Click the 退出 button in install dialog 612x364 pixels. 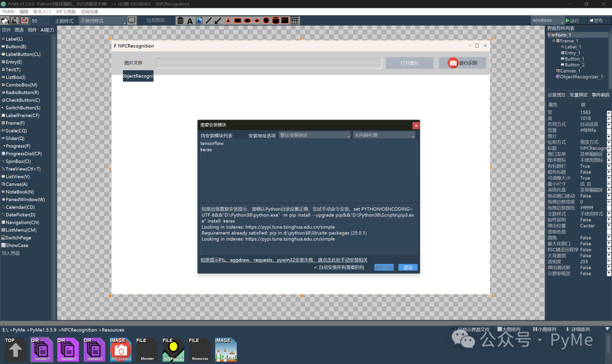coord(408,267)
